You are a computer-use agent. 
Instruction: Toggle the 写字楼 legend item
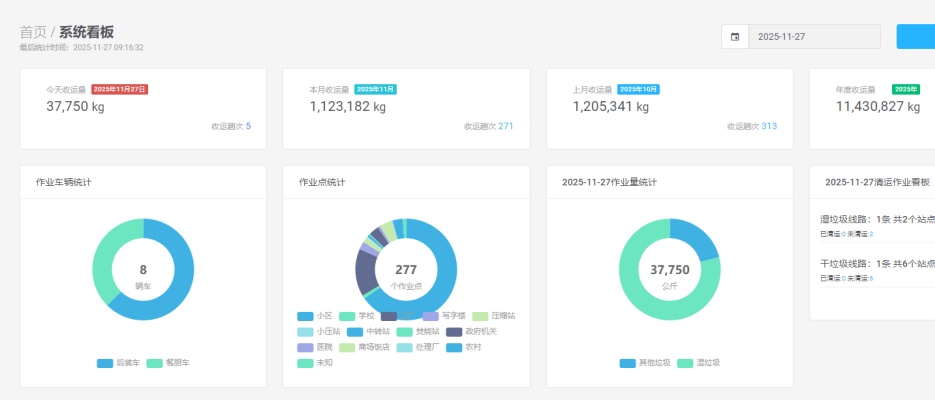click(444, 315)
